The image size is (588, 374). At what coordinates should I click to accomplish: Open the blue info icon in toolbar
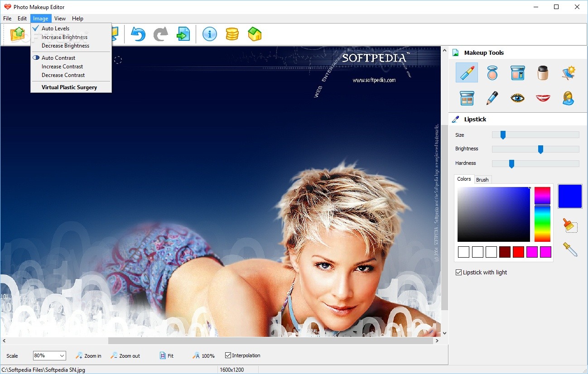point(209,34)
